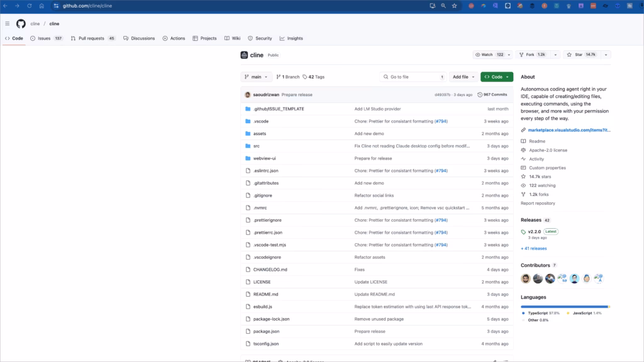The height and width of the screenshot is (362, 644).
Task: Open the src folder
Action: 257,146
